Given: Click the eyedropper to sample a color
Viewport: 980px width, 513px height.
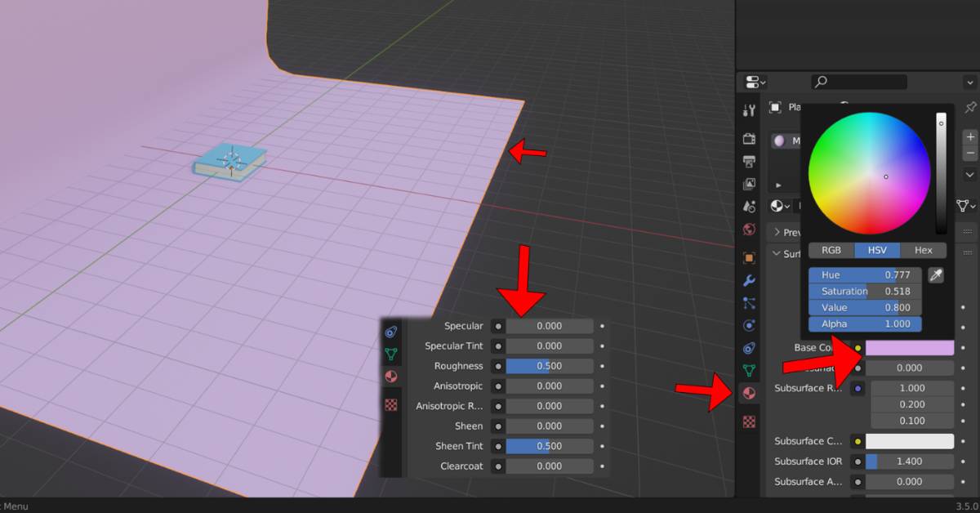Looking at the screenshot, I should pyautogui.click(x=936, y=274).
